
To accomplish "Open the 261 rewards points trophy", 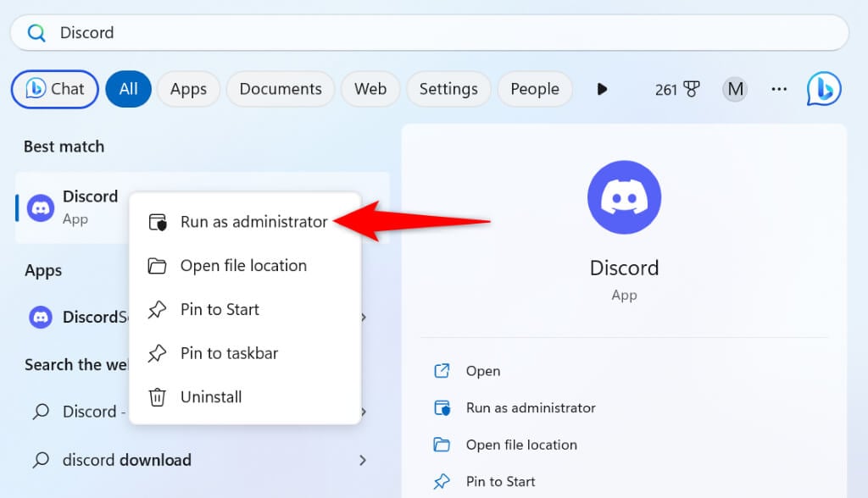I will coord(677,89).
